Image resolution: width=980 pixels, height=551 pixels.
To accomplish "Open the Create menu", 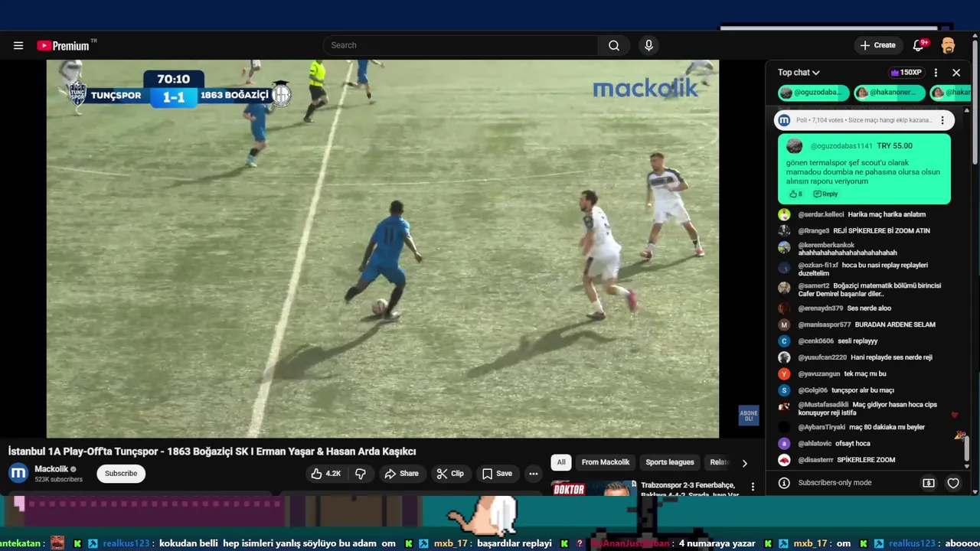I will (x=877, y=45).
